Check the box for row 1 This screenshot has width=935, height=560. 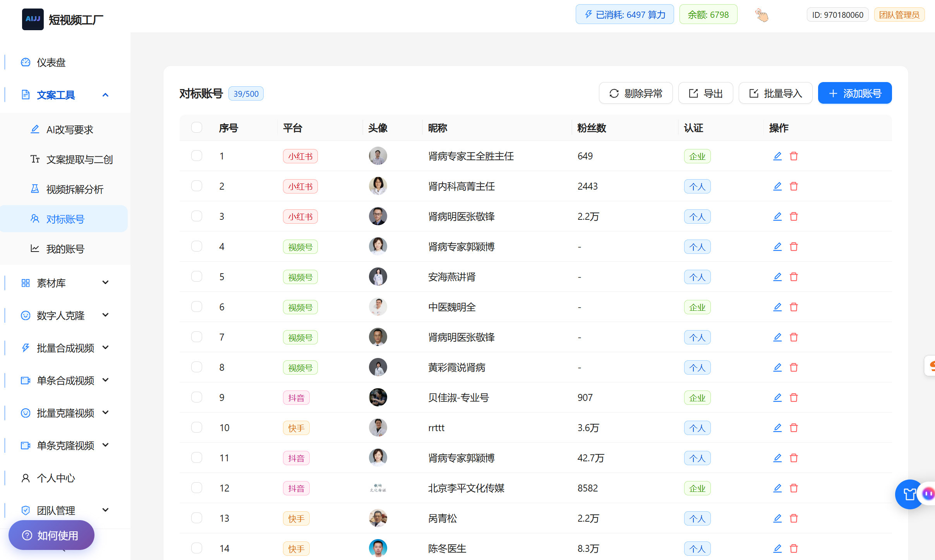197,156
